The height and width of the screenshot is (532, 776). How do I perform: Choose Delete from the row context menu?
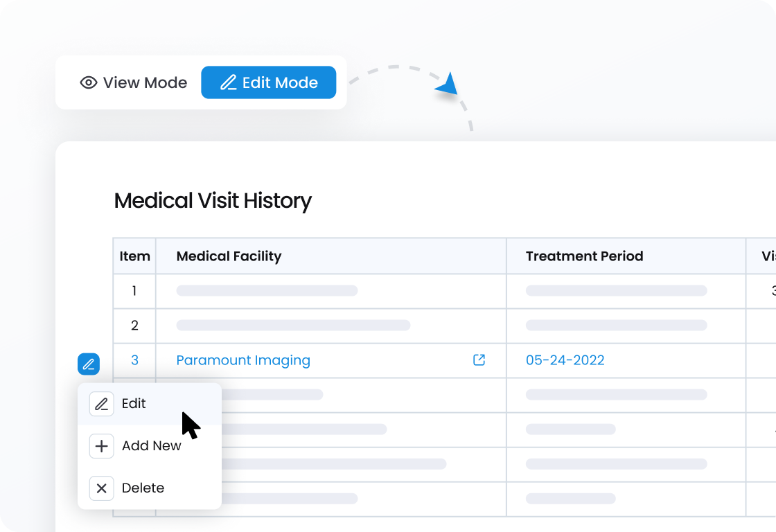[x=143, y=488]
